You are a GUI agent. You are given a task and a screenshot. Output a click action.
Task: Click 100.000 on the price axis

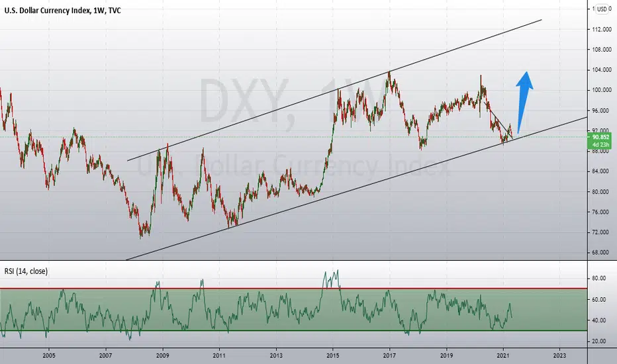point(602,90)
